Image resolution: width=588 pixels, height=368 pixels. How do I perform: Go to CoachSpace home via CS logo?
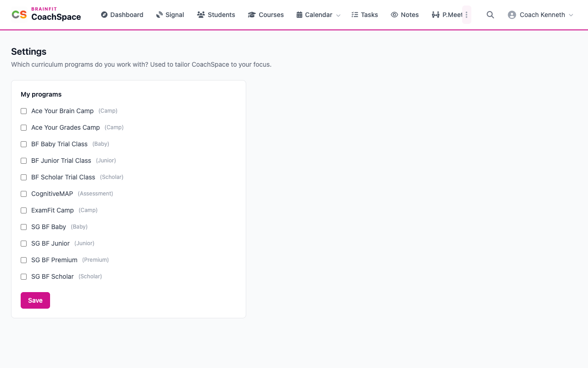click(x=19, y=15)
